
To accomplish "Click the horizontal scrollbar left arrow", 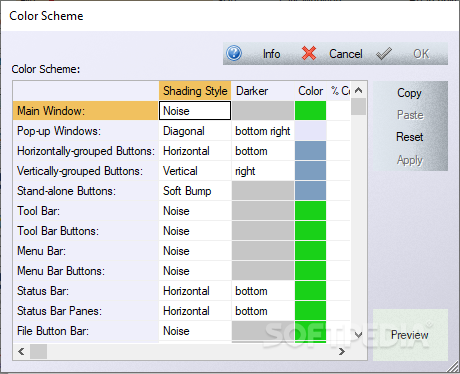I will click(21, 351).
